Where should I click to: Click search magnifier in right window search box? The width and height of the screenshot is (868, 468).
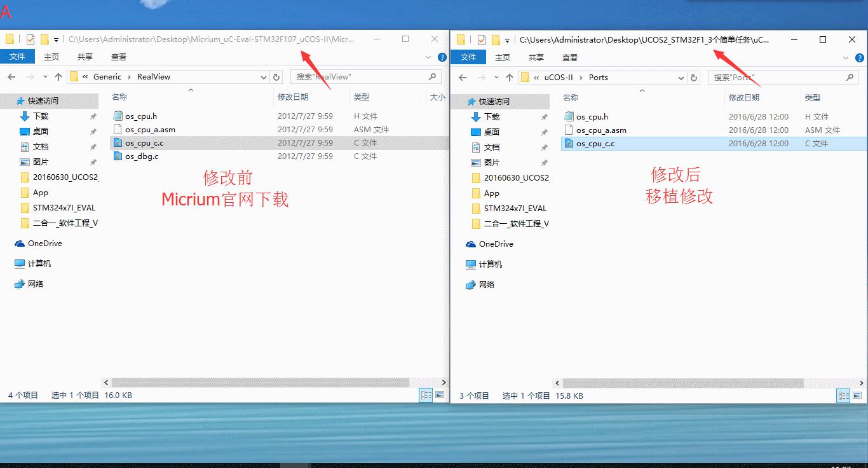click(850, 77)
